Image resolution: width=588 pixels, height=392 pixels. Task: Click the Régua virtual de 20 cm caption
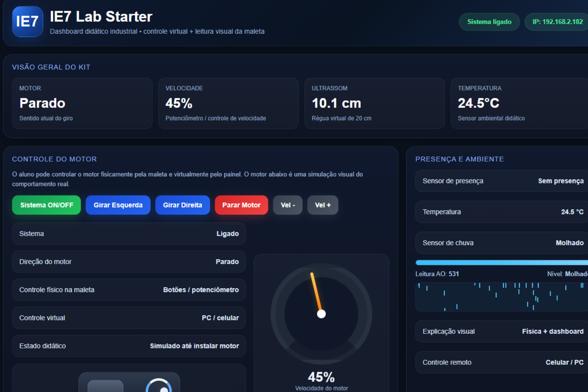coord(341,118)
